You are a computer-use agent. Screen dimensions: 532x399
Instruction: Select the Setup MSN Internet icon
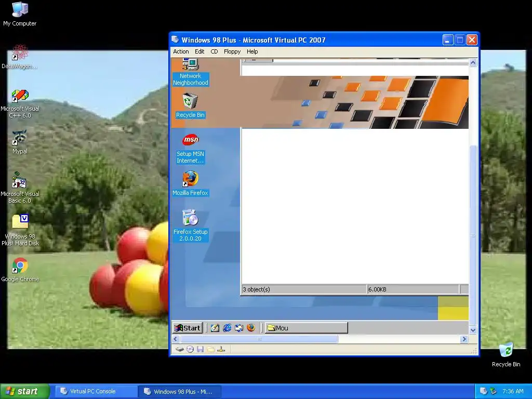(x=190, y=149)
